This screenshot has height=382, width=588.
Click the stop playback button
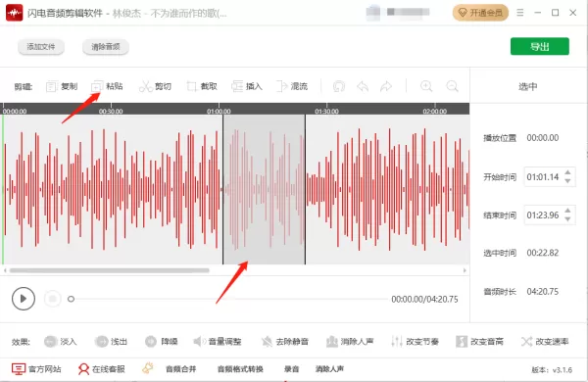[x=53, y=299]
